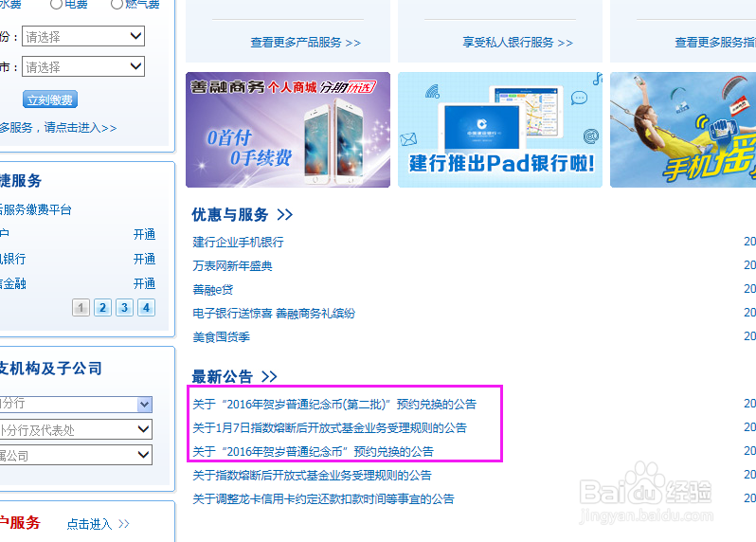
Task: Open 查看更多服务指南 link
Action: point(715,43)
